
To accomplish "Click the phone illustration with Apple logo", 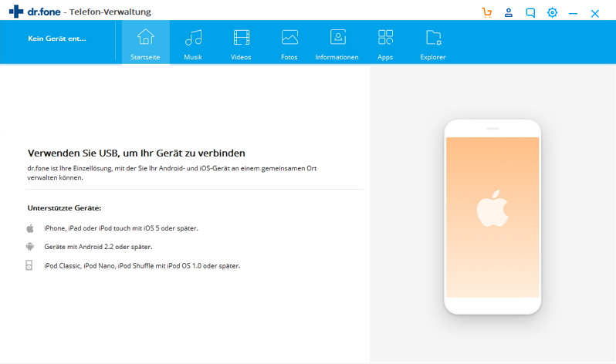I will (x=492, y=217).
